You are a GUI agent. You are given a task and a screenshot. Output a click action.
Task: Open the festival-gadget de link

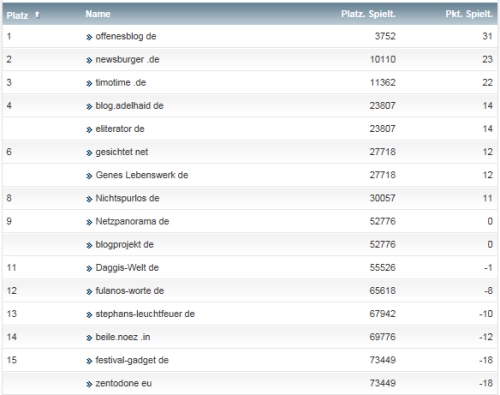tap(132, 360)
